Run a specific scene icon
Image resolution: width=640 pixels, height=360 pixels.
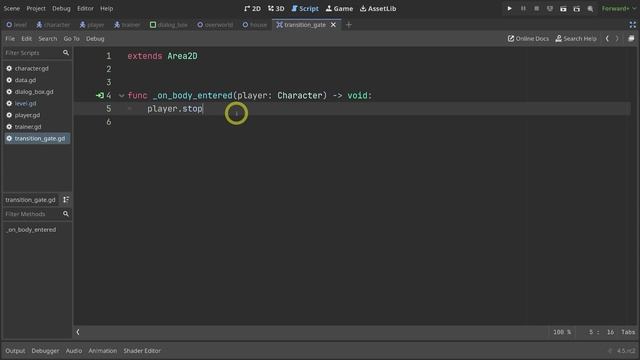click(577, 9)
